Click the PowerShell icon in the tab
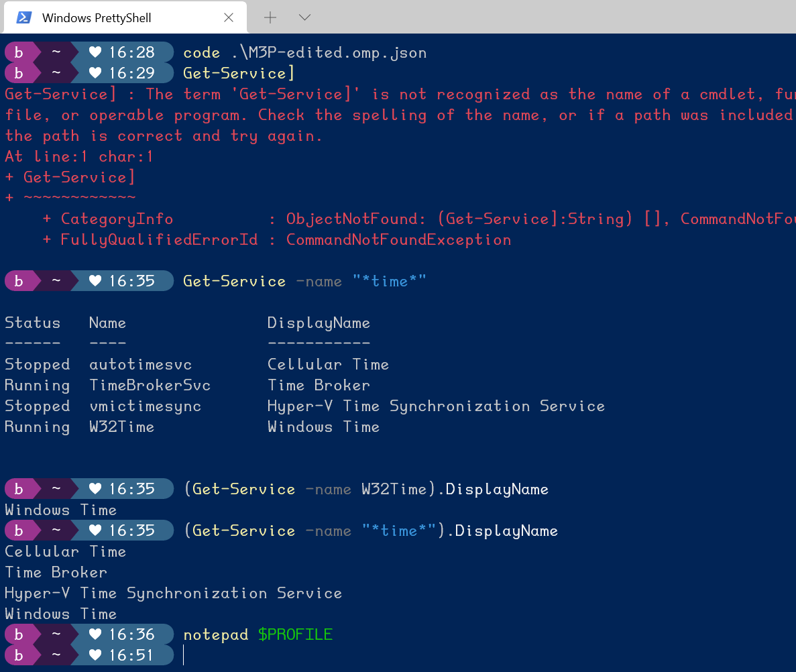This screenshot has width=796, height=672. point(24,17)
